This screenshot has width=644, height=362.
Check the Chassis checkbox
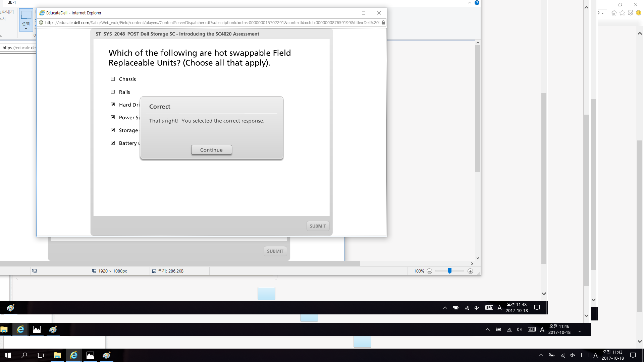113,79
